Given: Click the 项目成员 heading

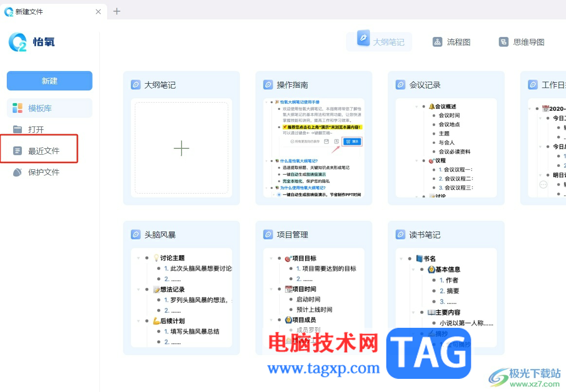Looking at the screenshot, I should [304, 320].
